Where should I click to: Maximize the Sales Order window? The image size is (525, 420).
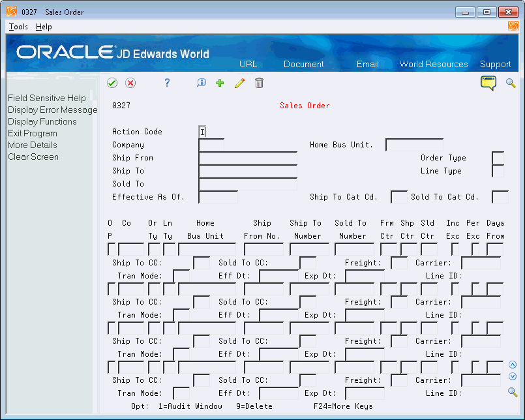[487, 12]
